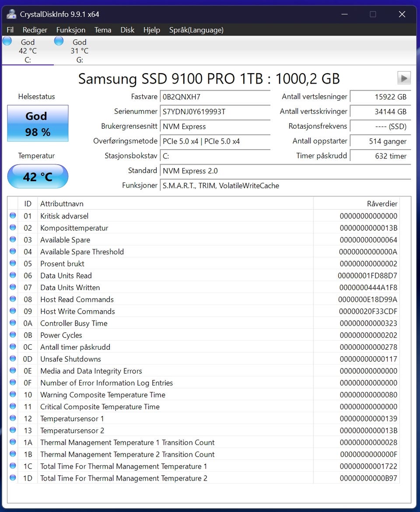Viewport: 420px width, 512px height.
Task: Click the status dot for Kritisk advarsel
Action: point(13,215)
